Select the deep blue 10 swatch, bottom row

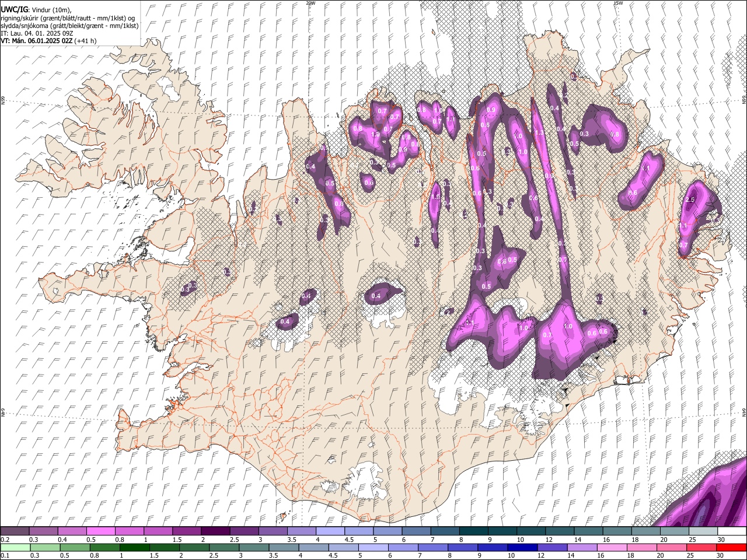click(522, 547)
